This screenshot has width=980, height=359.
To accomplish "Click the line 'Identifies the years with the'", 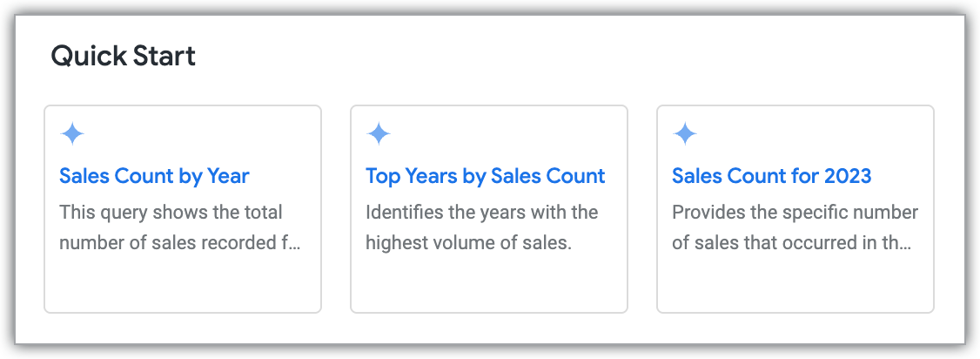I will [x=481, y=213].
